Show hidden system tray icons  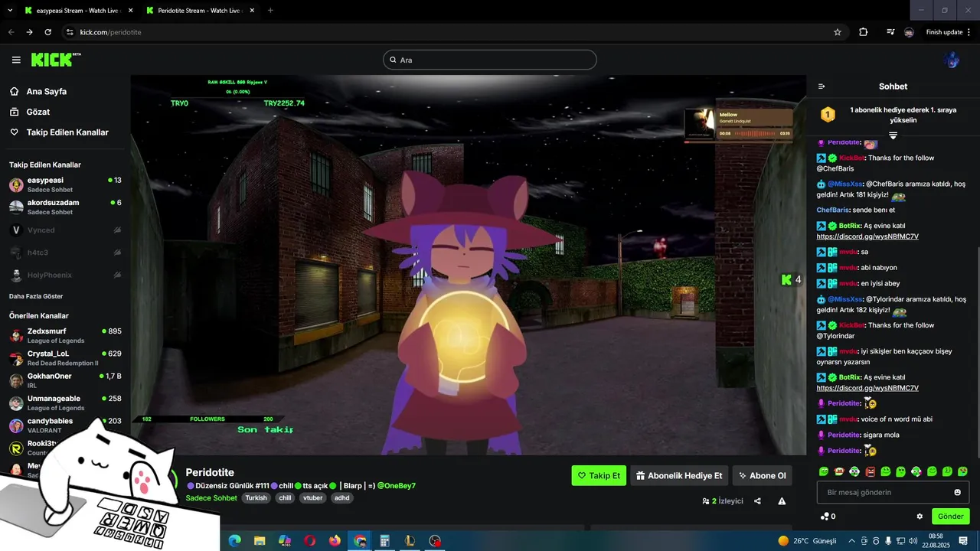click(x=851, y=541)
